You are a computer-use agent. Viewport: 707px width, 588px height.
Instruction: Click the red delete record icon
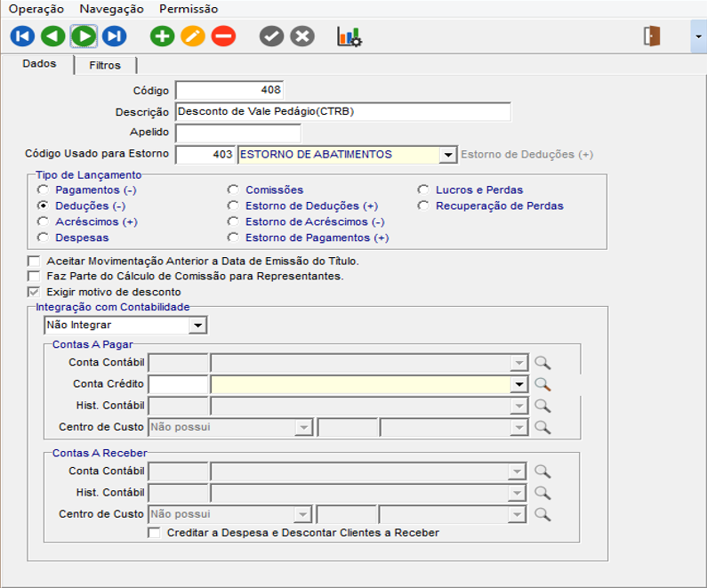[223, 36]
